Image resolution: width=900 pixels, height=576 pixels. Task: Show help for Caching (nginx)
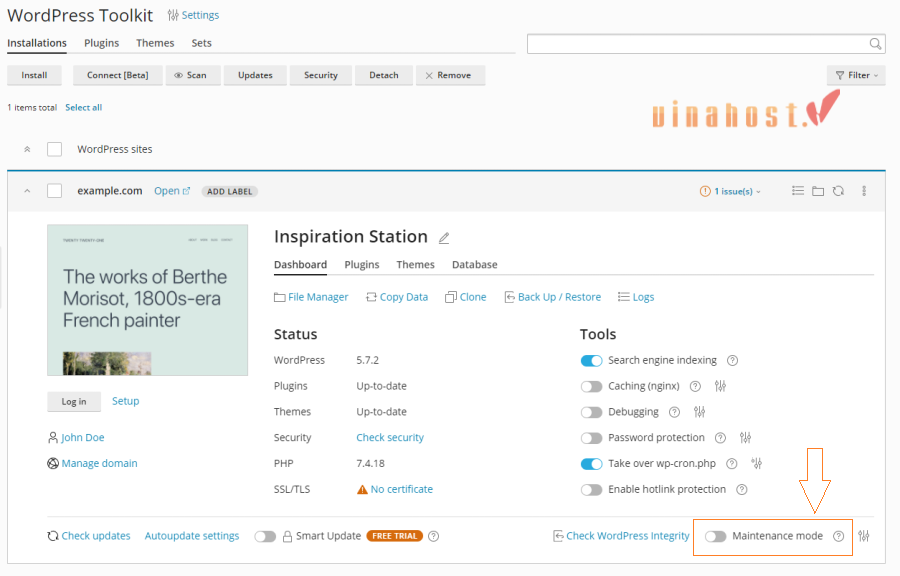click(x=695, y=386)
